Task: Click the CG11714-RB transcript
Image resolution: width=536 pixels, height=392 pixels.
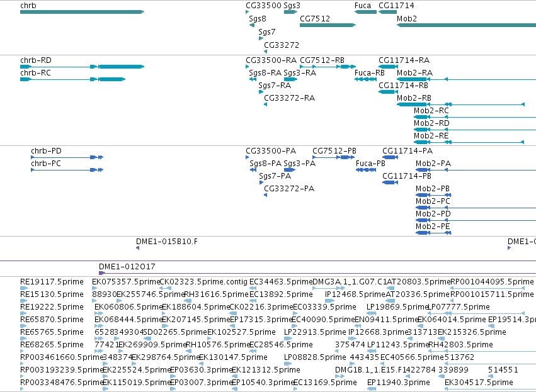Action: click(387, 92)
